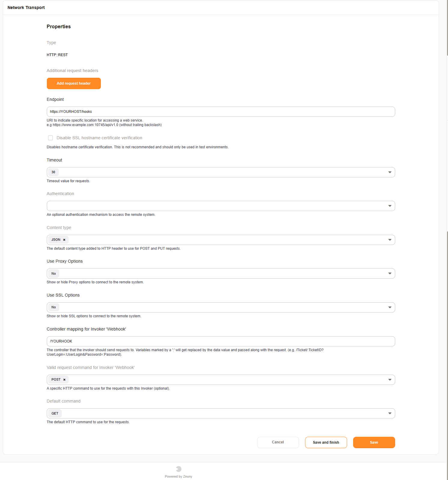Click Save and finish
The width and height of the screenshot is (448, 480).
pos(326,442)
